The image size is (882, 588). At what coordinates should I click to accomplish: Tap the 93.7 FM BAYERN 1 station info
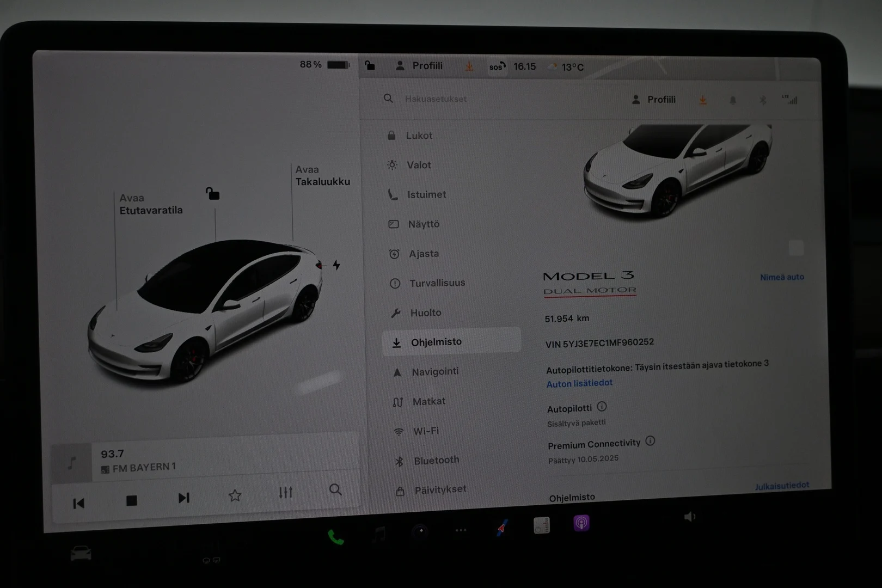[x=138, y=461]
